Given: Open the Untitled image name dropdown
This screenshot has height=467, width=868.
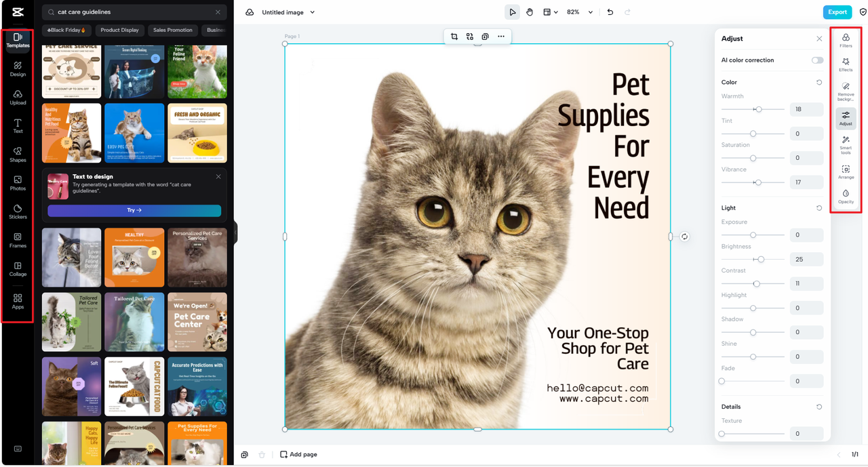Looking at the screenshot, I should (288, 12).
